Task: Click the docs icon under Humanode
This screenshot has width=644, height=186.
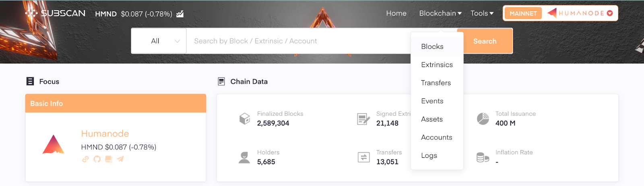Action: pos(109,159)
